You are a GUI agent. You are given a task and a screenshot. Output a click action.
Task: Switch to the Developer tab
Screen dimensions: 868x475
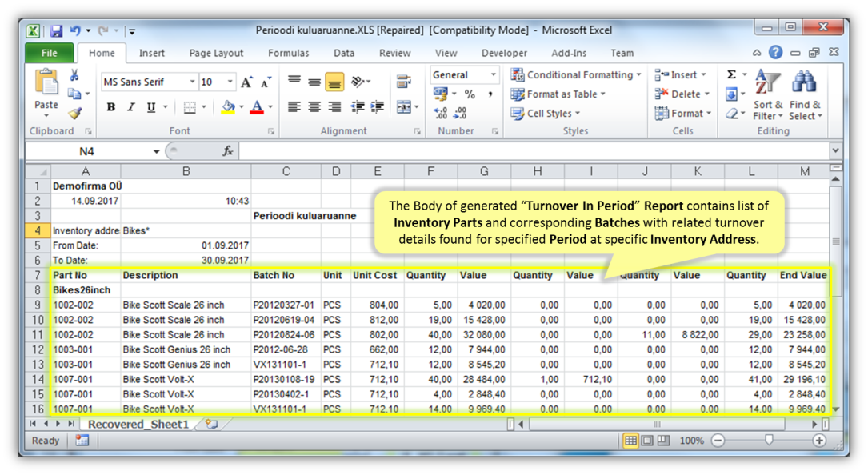[x=504, y=53]
